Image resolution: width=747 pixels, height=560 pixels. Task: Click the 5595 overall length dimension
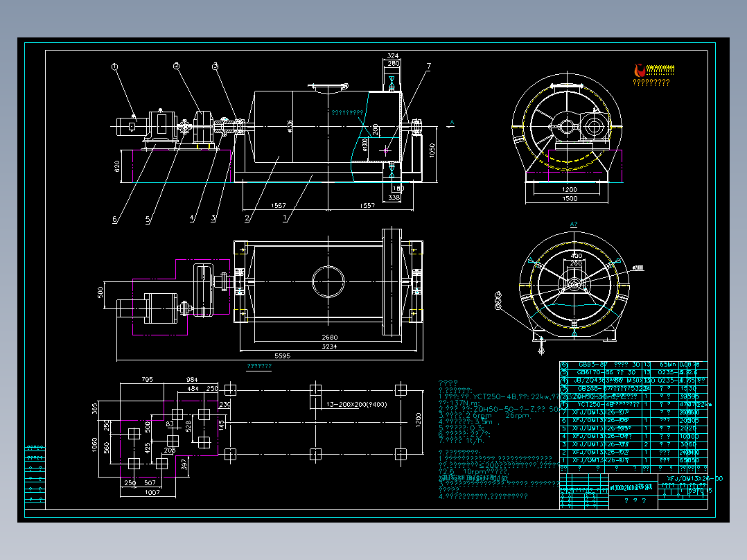tap(282, 356)
